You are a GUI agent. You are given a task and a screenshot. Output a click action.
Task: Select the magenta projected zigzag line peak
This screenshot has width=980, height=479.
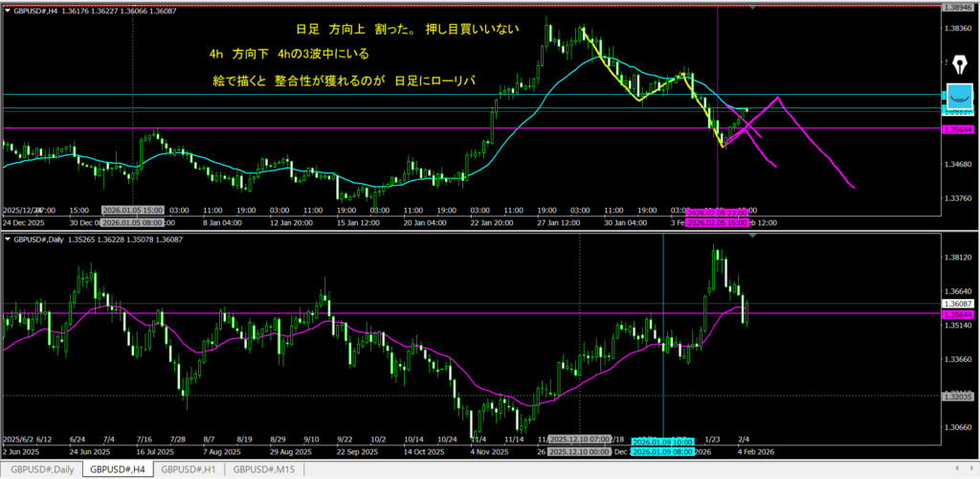pyautogui.click(x=778, y=98)
